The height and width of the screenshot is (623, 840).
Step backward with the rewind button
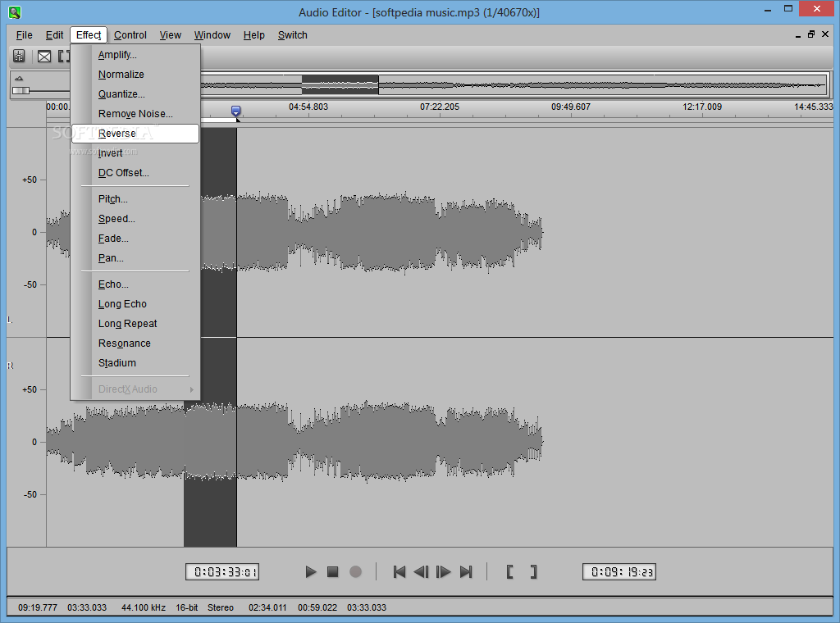point(421,571)
